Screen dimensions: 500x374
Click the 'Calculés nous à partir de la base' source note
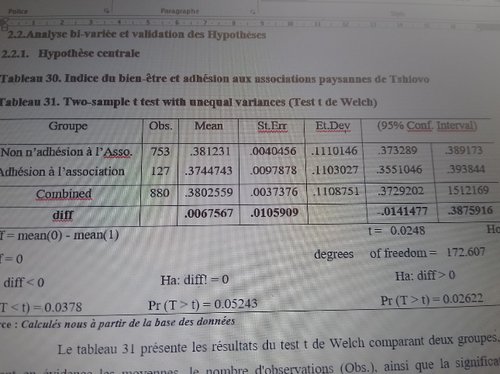[x=128, y=323]
